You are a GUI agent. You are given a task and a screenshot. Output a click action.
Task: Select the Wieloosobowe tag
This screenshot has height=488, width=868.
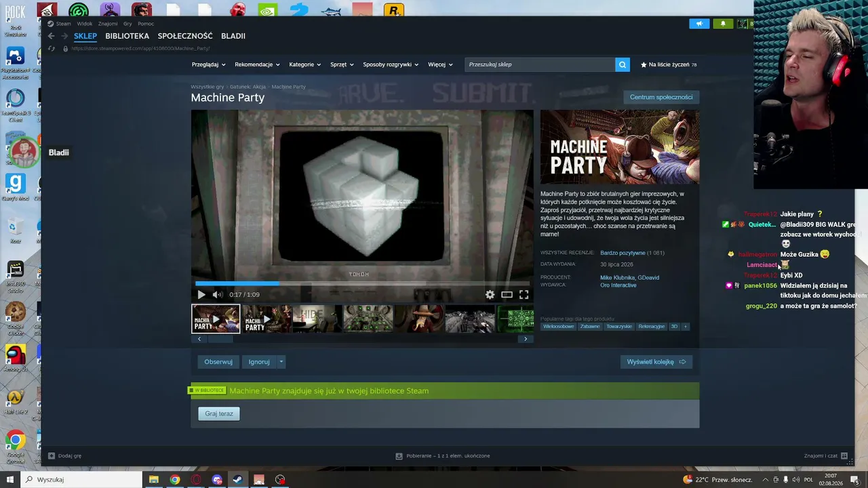[x=559, y=327]
